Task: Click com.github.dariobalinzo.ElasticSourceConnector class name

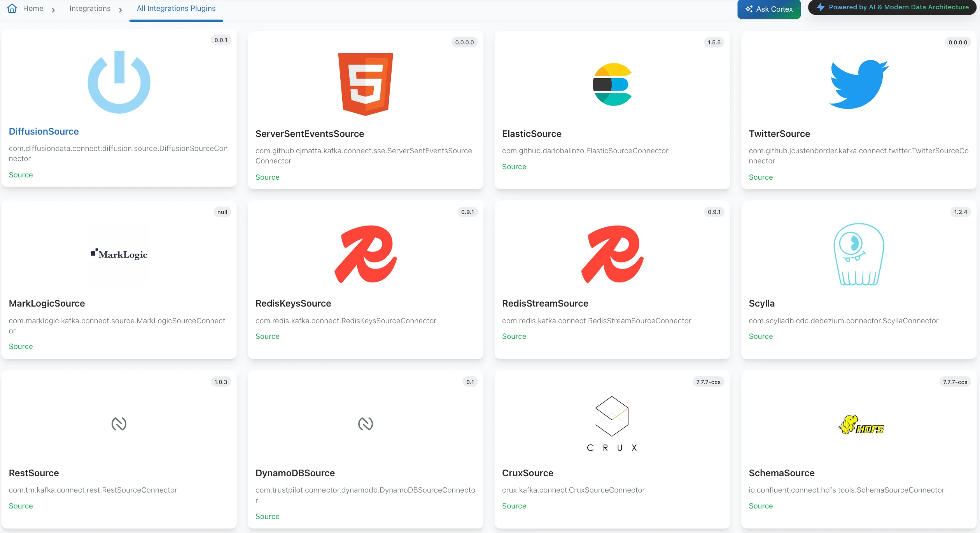Action: [585, 151]
